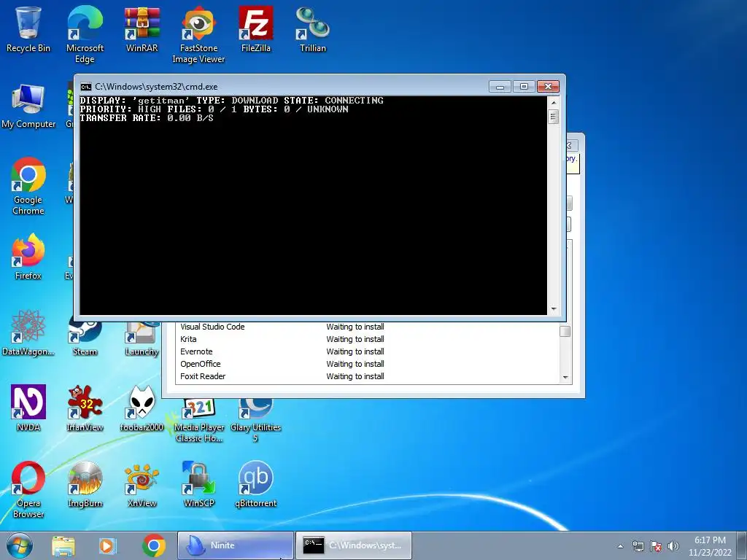Select Media Player Classic desktop shortcut
The height and width of the screenshot is (560, 747).
(198, 420)
